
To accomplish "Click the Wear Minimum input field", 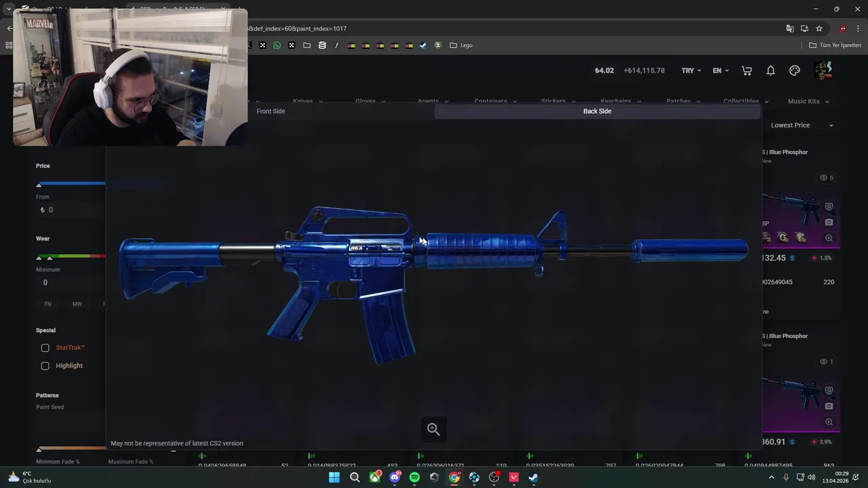I will (x=71, y=283).
